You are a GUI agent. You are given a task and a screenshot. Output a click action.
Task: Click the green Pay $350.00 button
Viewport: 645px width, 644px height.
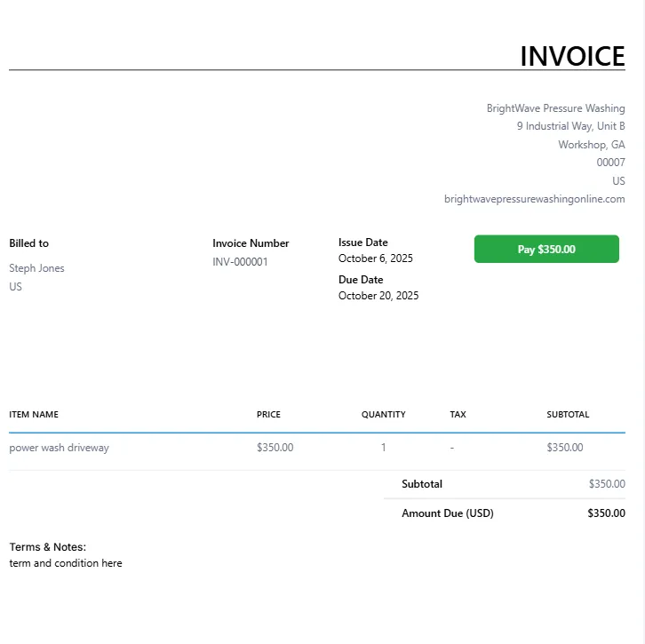coord(546,250)
